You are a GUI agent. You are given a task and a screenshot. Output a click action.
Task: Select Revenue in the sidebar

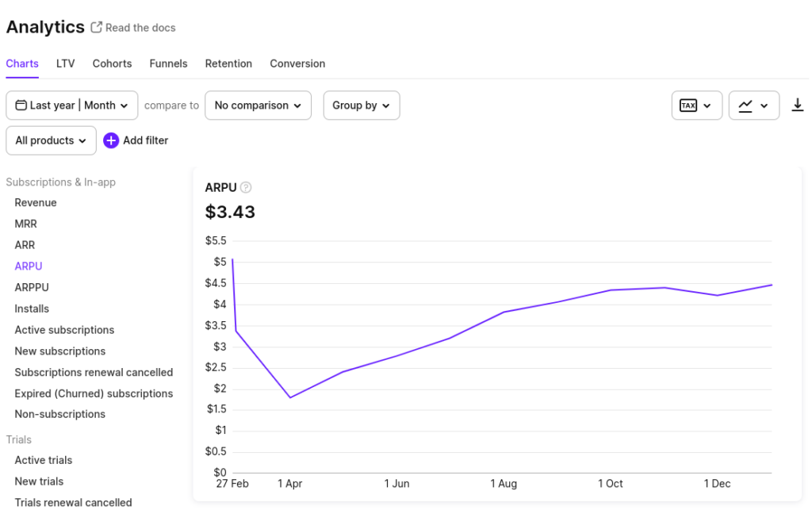click(36, 203)
